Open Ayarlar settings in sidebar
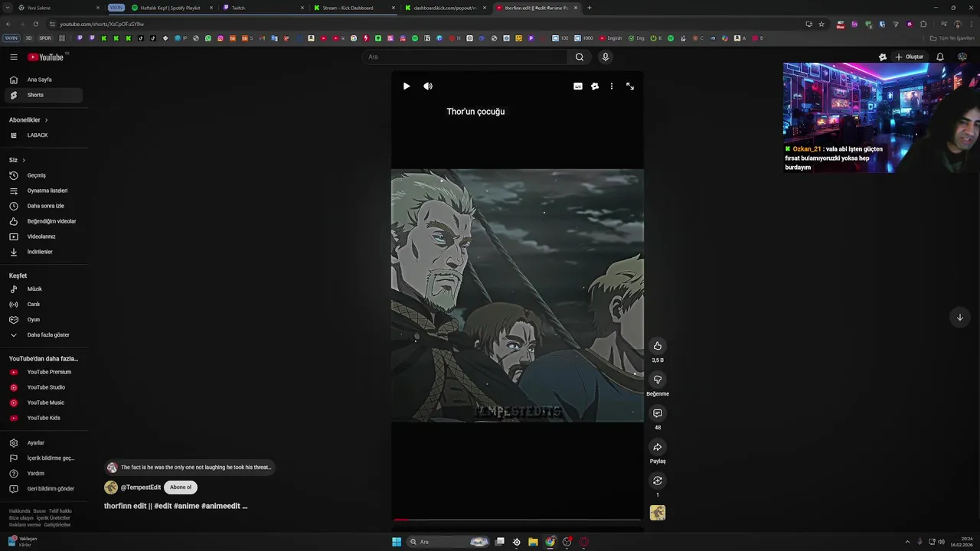The width and height of the screenshot is (980, 551). (x=44, y=443)
